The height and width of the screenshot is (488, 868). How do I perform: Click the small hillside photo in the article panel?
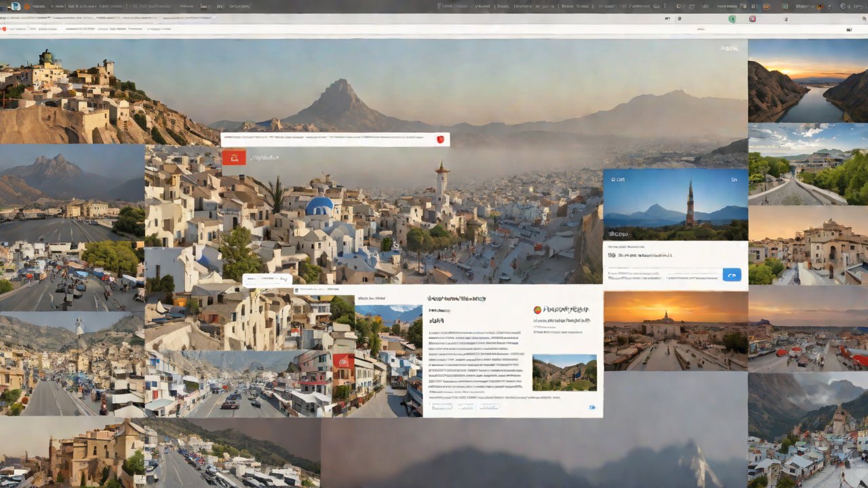click(564, 373)
